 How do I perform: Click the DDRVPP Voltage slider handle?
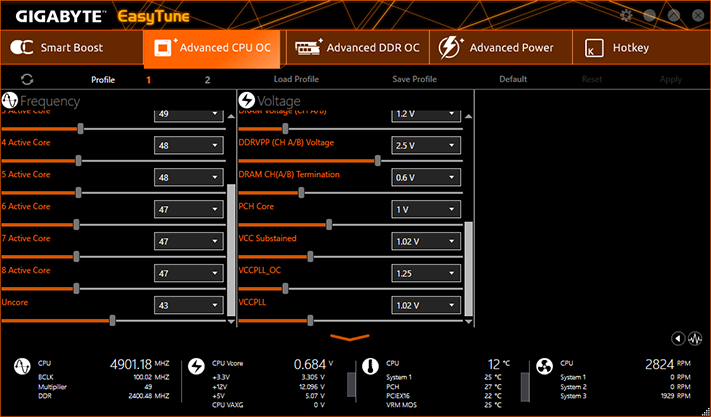click(377, 160)
